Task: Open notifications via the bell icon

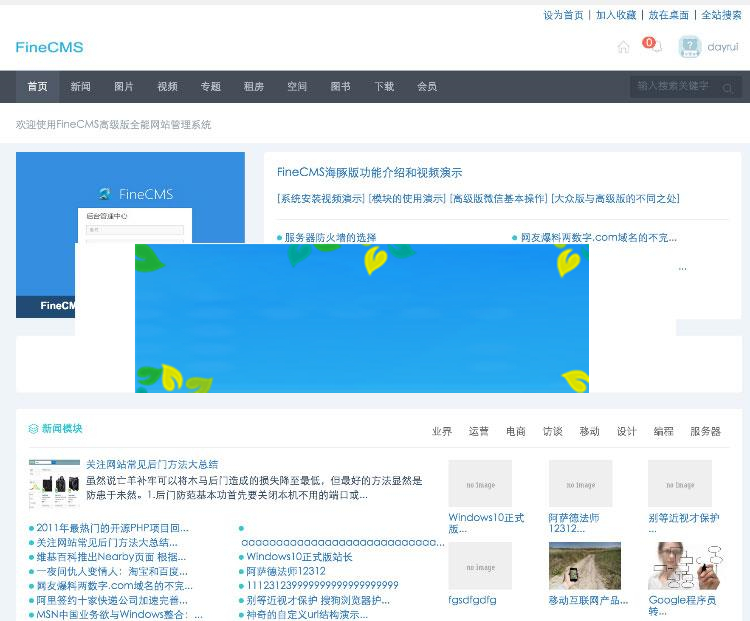Action: click(656, 47)
